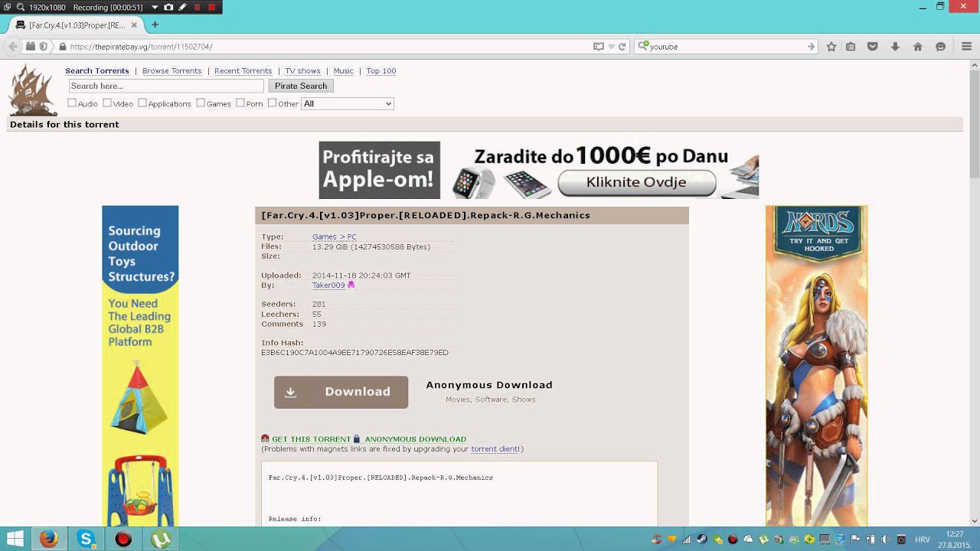
Task: Click the tracking protection shield icon
Action: pyautogui.click(x=43, y=47)
